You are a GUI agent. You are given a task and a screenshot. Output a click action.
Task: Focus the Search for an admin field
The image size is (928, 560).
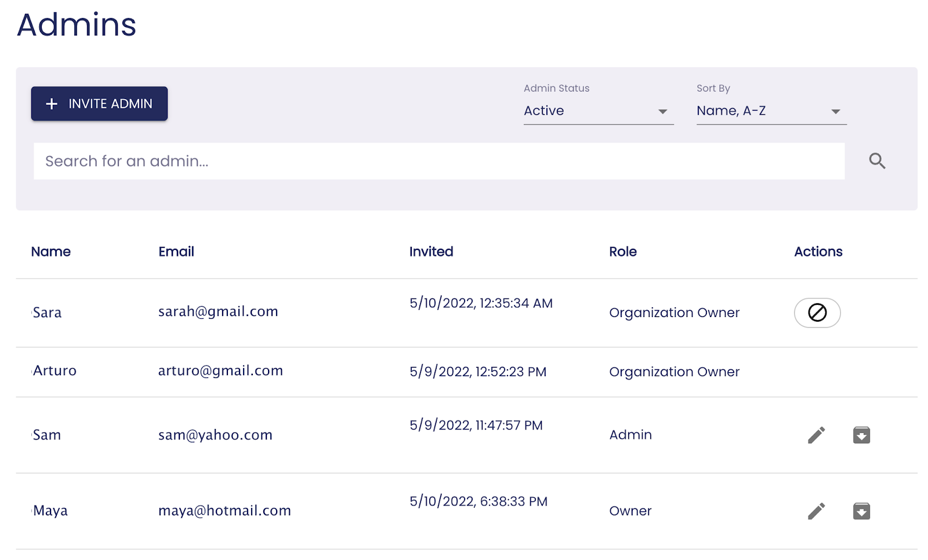(439, 161)
